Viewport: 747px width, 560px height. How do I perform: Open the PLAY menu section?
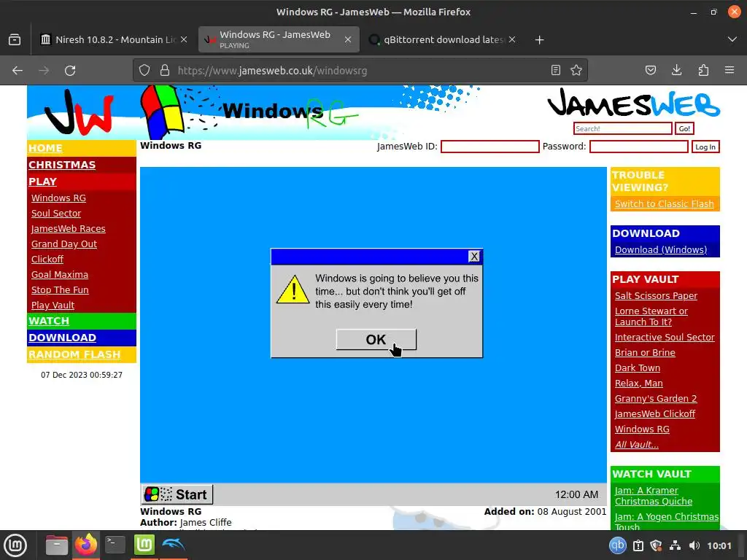click(42, 182)
